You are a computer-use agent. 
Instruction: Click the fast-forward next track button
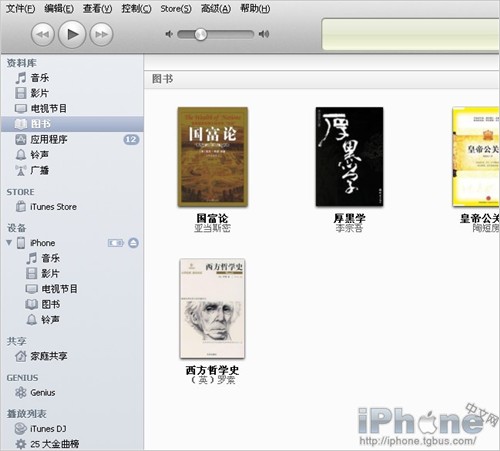tap(102, 34)
